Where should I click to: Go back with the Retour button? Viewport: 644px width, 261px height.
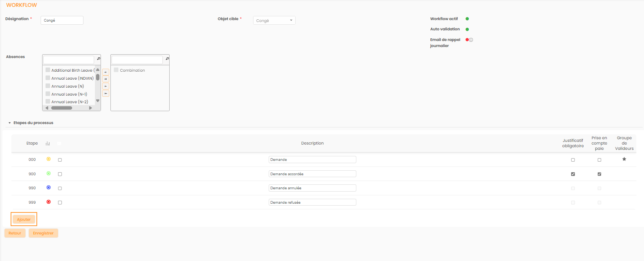tap(15, 233)
